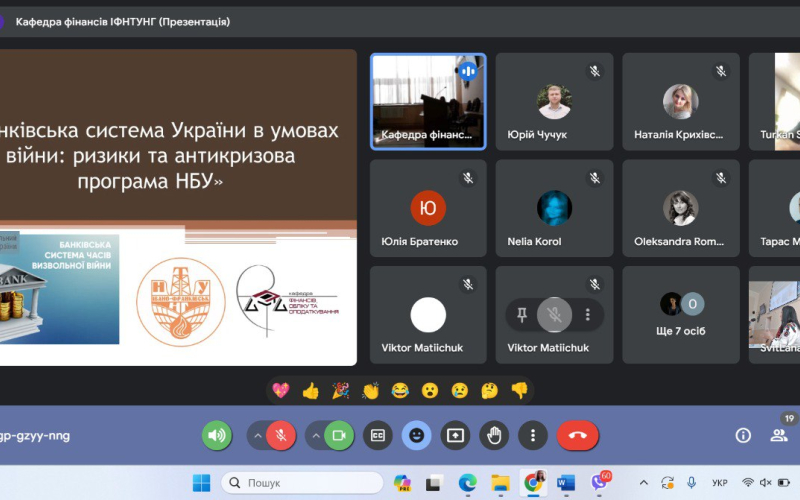Send the sparkling heart reaction

click(281, 391)
